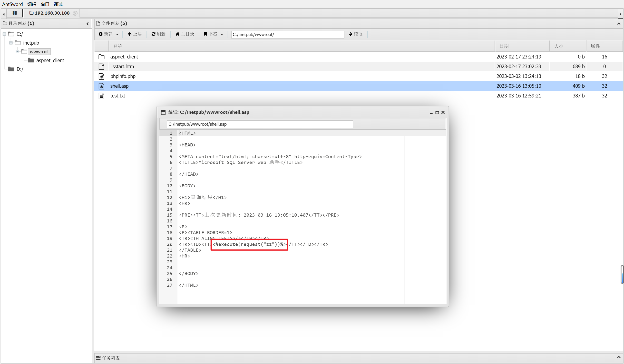Open the 窗口 menu

[x=45, y=4]
